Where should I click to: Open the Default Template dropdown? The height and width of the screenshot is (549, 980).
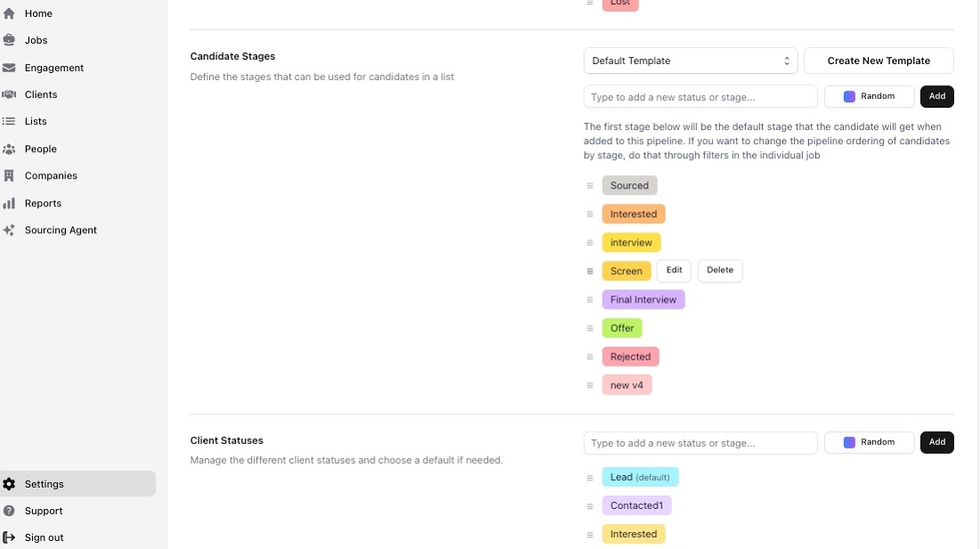691,61
